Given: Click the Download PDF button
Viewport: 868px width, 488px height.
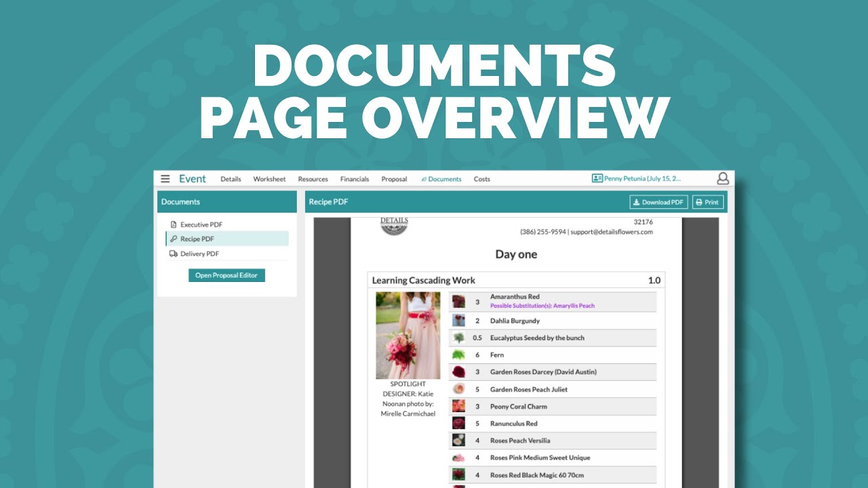Looking at the screenshot, I should tap(658, 202).
